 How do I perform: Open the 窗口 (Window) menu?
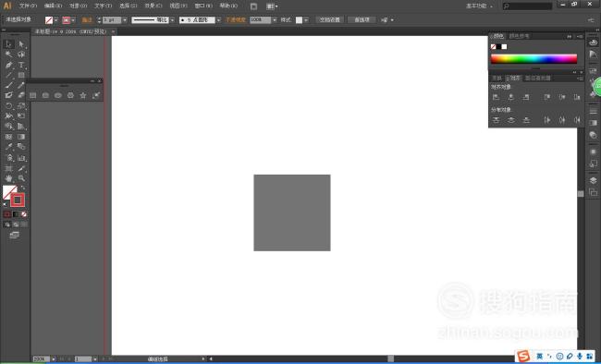[x=203, y=6]
